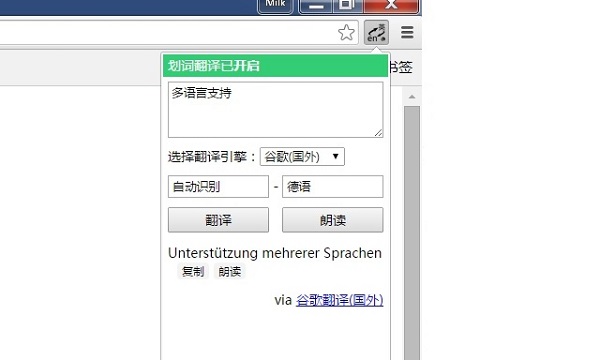Open the 谷歌翻译(国外) link
600x360 pixels.
339,300
